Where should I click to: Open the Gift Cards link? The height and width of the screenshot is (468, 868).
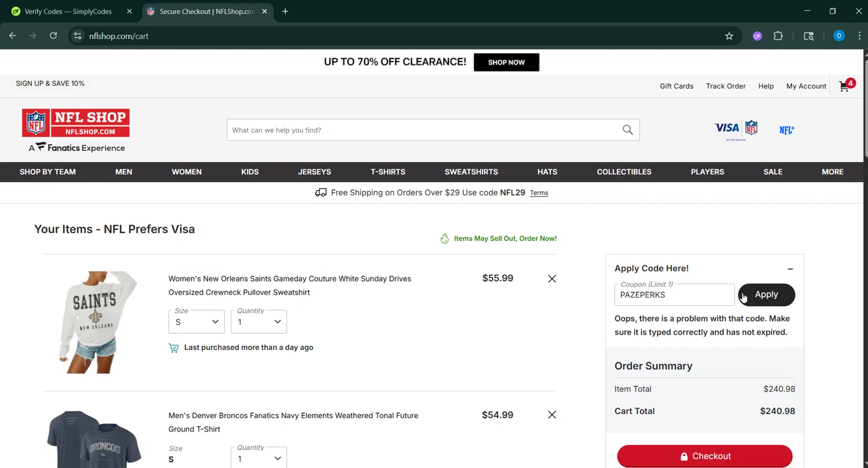click(x=676, y=86)
